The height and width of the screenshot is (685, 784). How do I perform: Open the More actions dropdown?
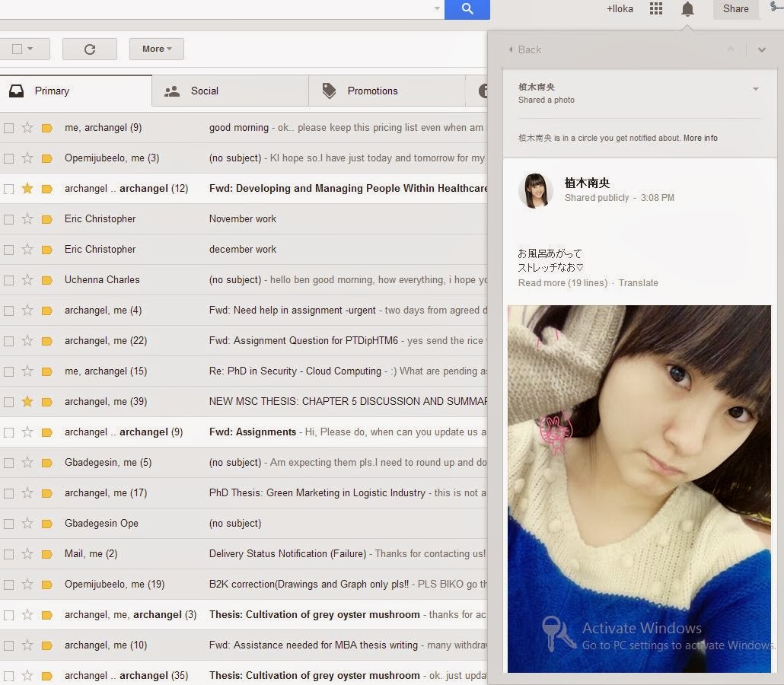[x=157, y=49]
